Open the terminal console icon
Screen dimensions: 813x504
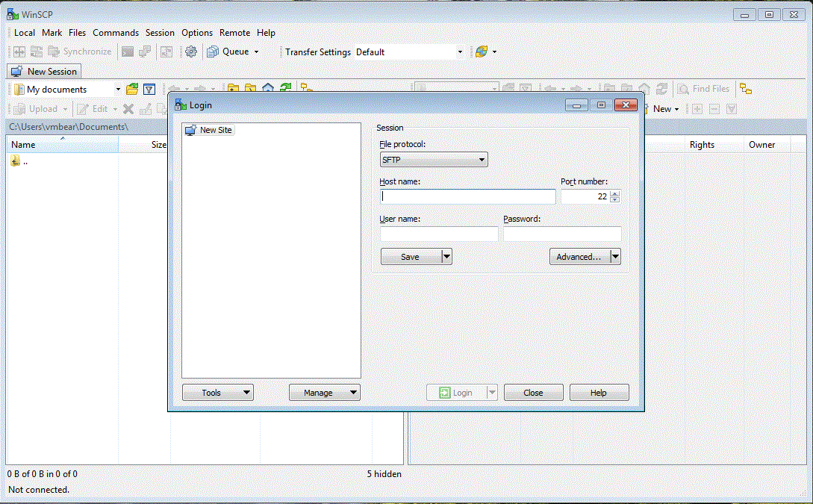pyautogui.click(x=128, y=52)
